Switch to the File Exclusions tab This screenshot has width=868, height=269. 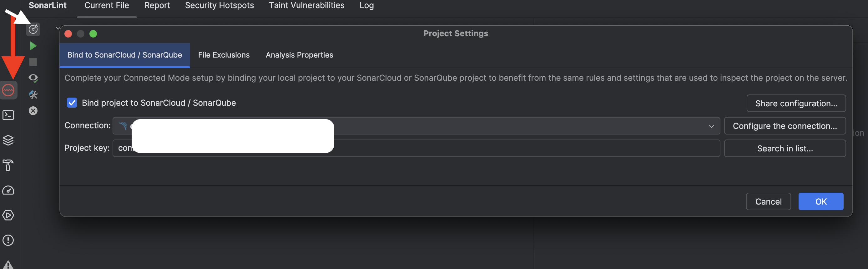click(x=224, y=55)
